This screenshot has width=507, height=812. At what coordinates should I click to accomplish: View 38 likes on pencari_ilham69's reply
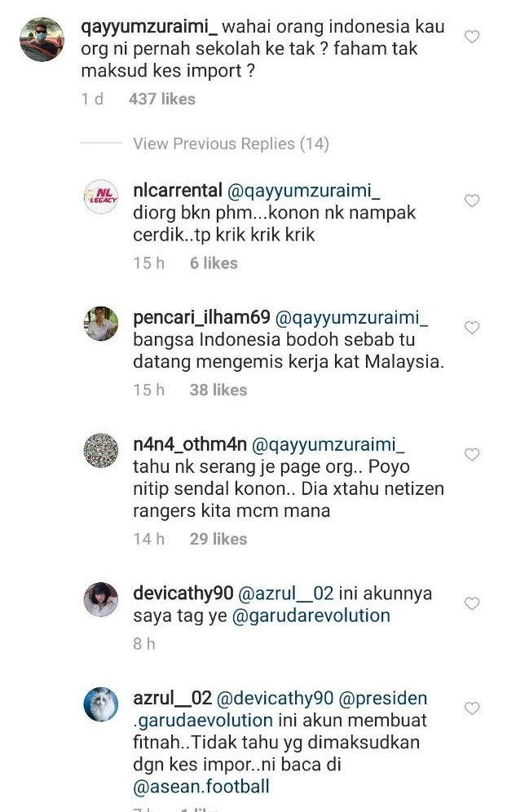tap(218, 390)
